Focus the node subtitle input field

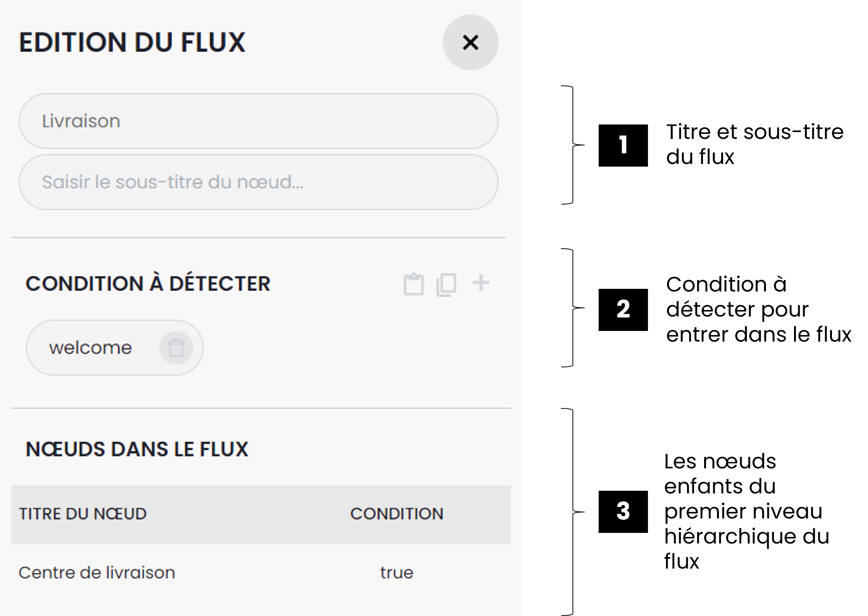coord(258,182)
